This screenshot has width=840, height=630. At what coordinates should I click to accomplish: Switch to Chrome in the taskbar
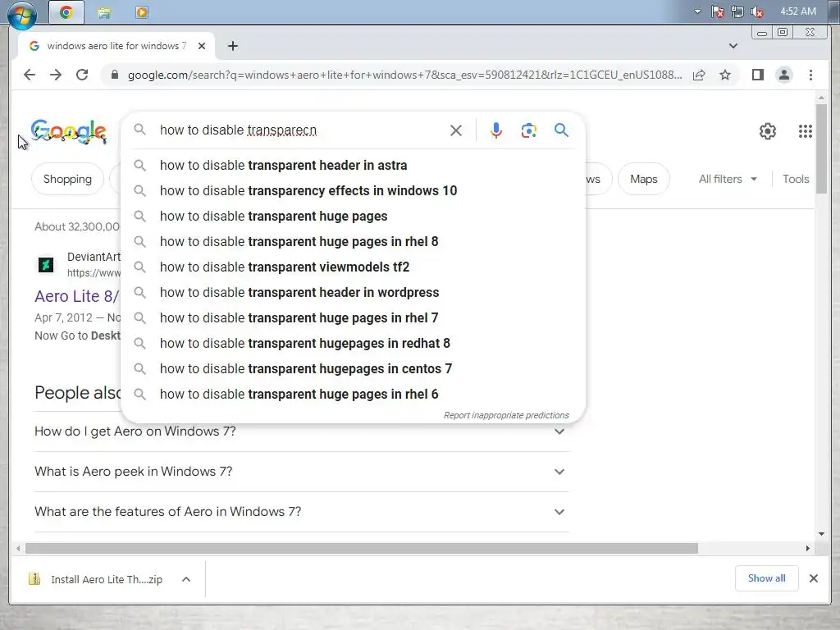(x=66, y=12)
